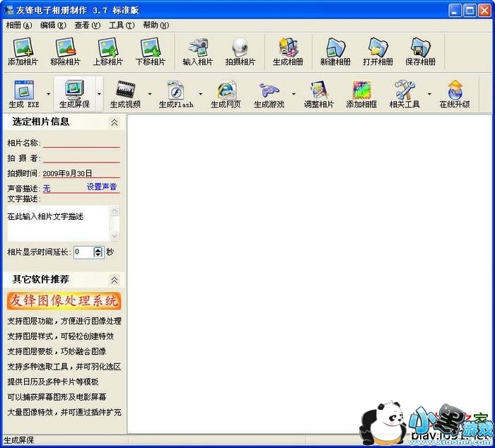
Task: Collapse the 其它软件推荐 panel
Action: pyautogui.click(x=115, y=280)
